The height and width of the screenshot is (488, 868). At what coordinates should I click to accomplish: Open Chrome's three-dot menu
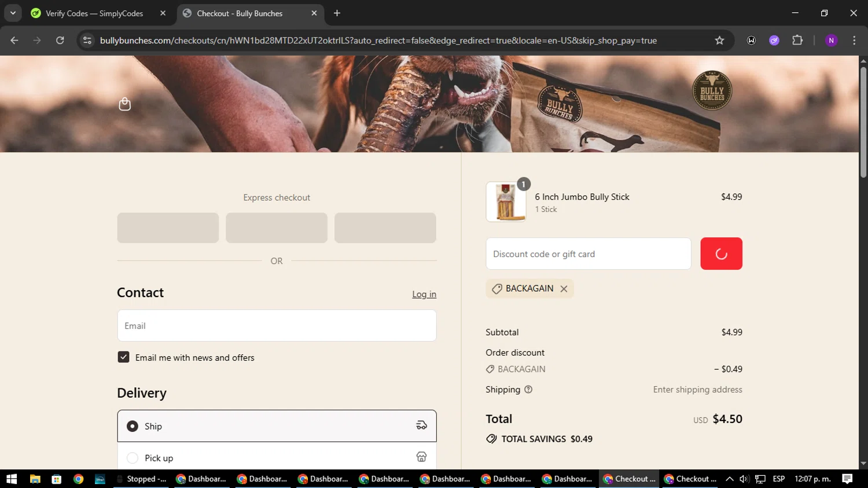(854, 41)
